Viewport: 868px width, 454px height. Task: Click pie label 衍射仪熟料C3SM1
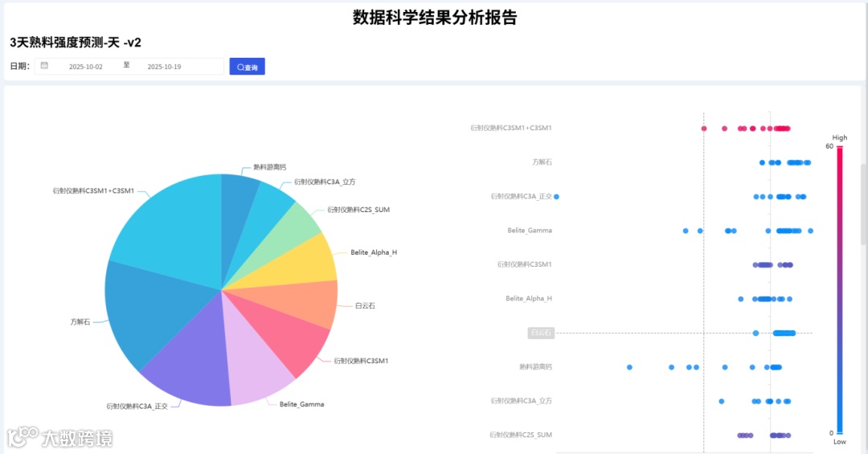pyautogui.click(x=361, y=361)
